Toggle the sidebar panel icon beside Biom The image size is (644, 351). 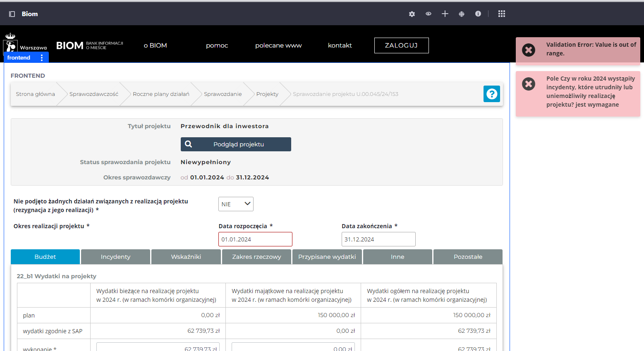12,14
